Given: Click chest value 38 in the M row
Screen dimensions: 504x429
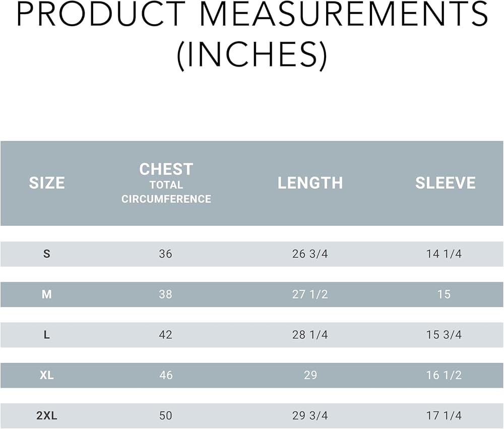Looking at the screenshot, I should click(x=165, y=294).
